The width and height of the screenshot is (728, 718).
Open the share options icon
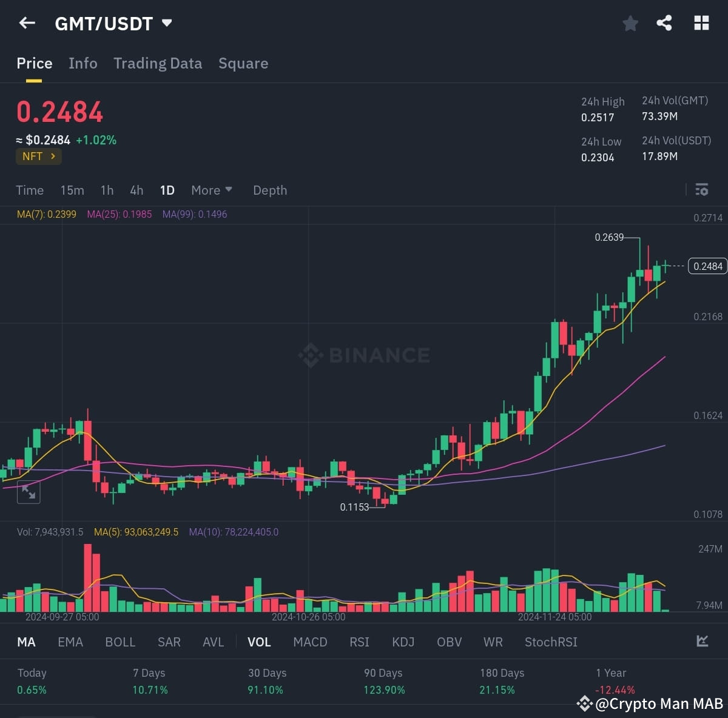pos(664,22)
